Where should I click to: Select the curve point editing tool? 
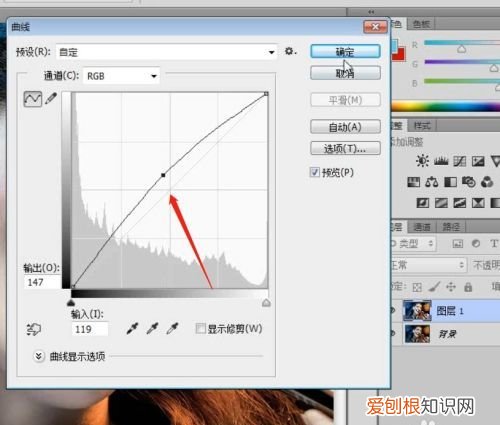33,99
